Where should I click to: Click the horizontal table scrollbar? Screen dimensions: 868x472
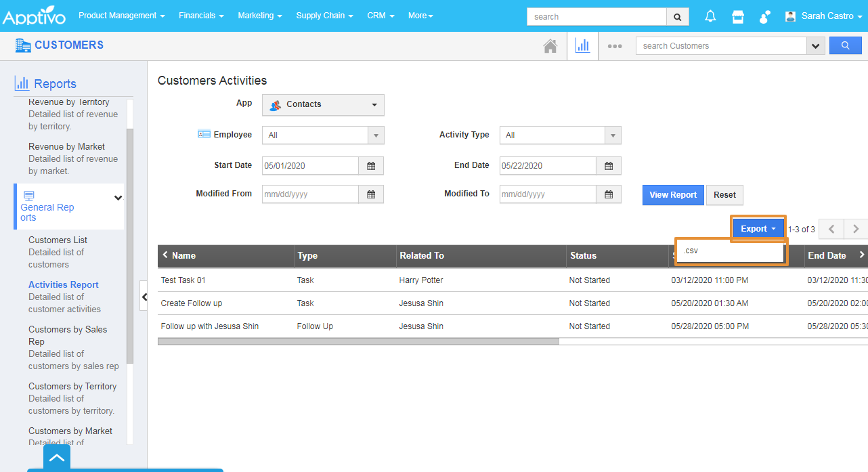358,342
